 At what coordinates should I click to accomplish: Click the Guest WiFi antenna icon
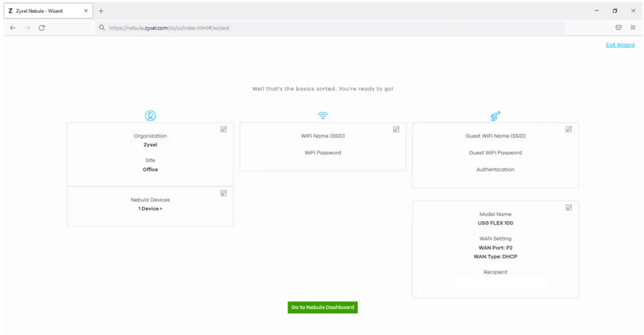point(495,114)
